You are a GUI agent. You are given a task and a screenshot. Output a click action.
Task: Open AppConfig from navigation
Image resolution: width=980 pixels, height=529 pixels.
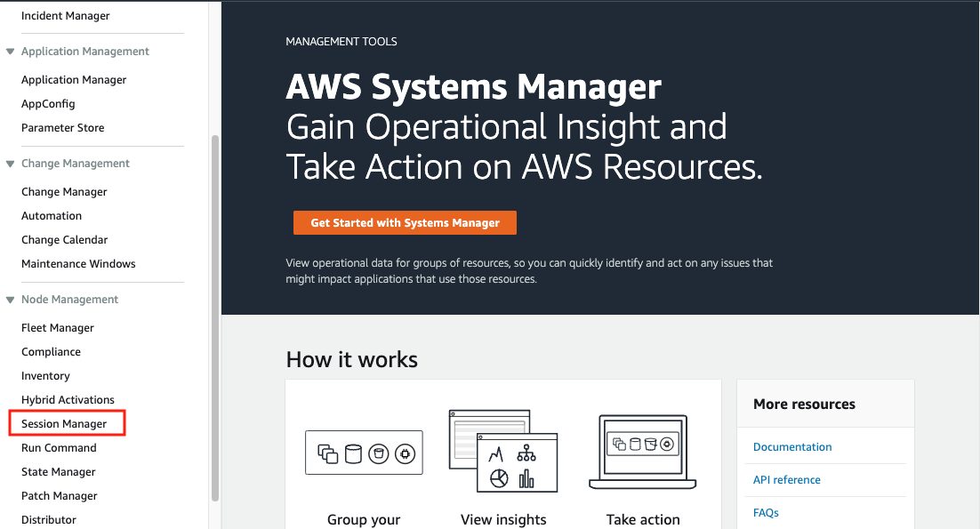point(48,104)
